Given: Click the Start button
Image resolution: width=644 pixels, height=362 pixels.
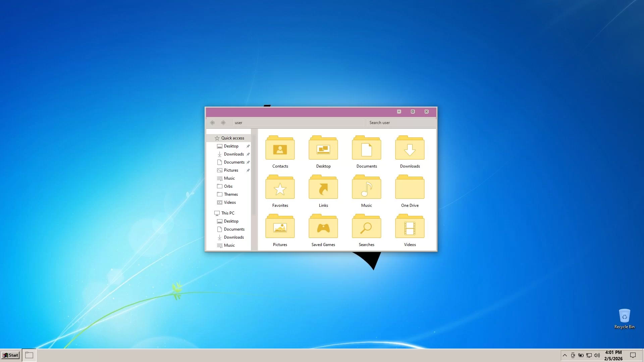Looking at the screenshot, I should pos(10,355).
